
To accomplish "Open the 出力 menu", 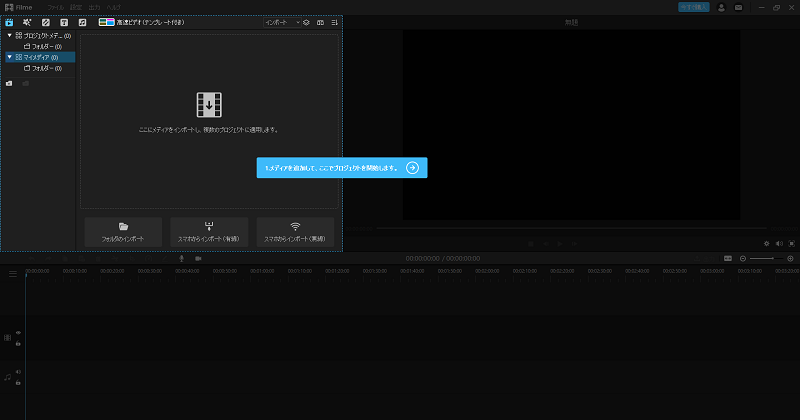I will point(94,7).
